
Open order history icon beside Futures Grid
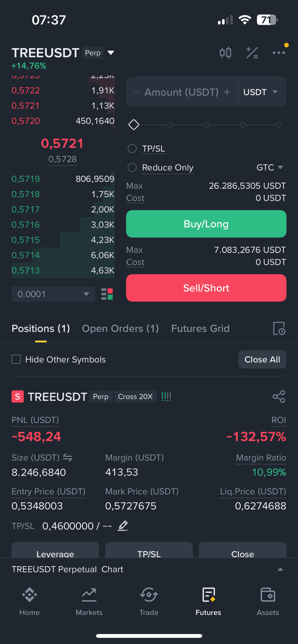click(x=279, y=328)
